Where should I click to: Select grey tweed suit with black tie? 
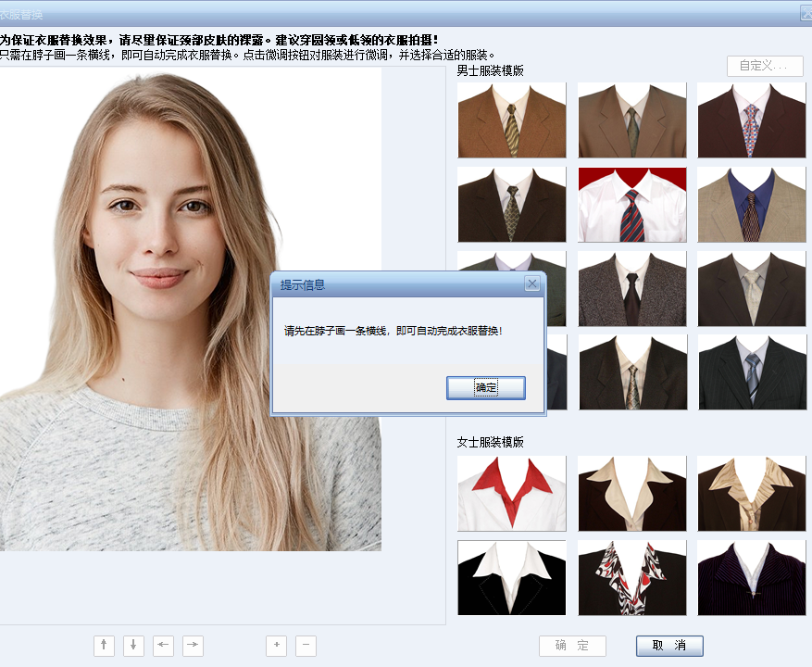click(632, 289)
